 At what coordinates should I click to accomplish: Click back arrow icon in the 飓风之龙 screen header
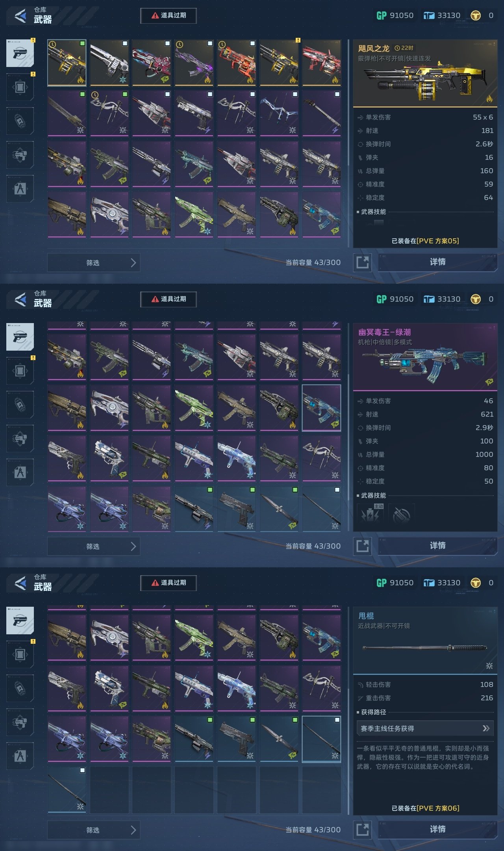20,16
